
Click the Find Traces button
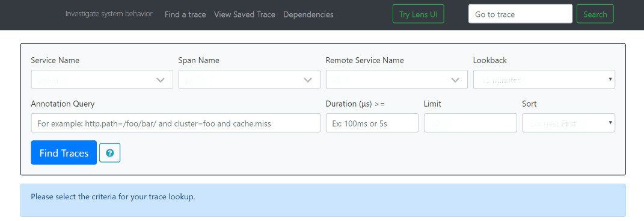pyautogui.click(x=64, y=153)
